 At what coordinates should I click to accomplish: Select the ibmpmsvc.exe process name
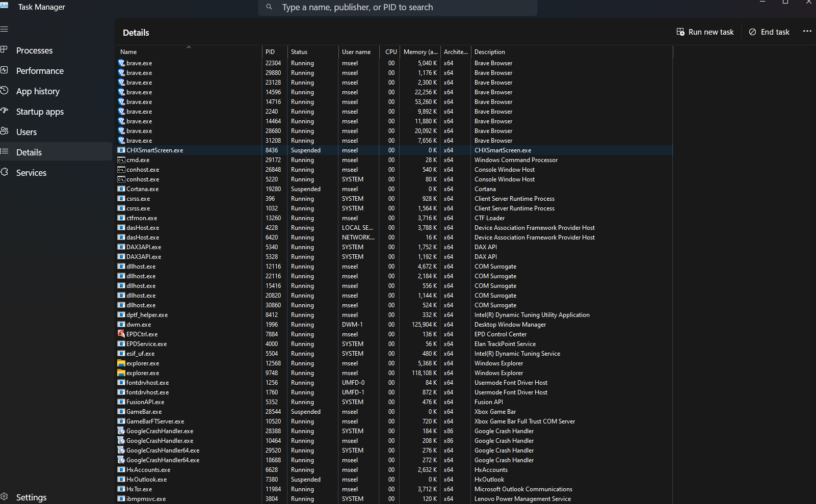pos(146,499)
